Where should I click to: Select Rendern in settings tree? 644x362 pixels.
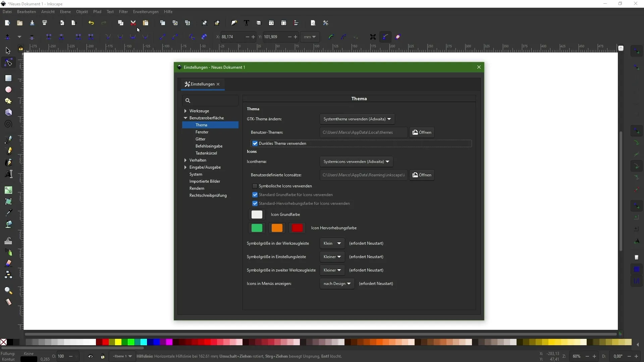(x=197, y=188)
